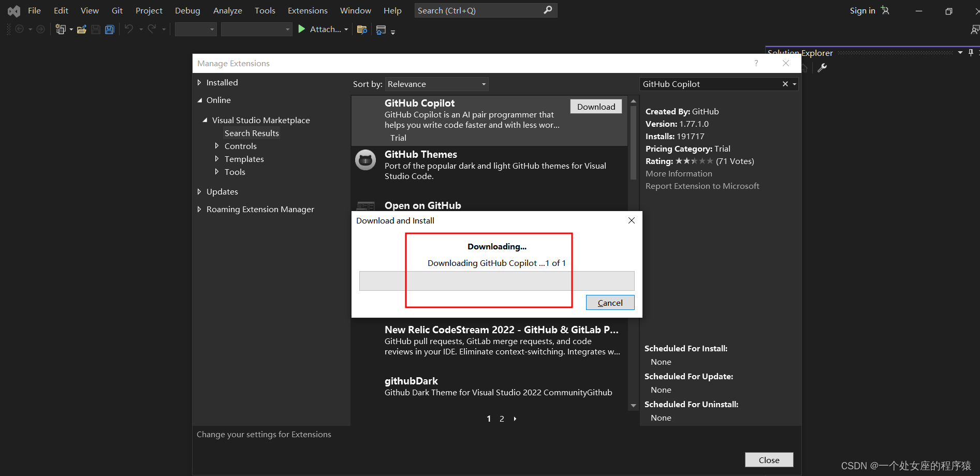Screen dimensions: 980x476
Task: Open the Git menu
Action: (x=117, y=10)
